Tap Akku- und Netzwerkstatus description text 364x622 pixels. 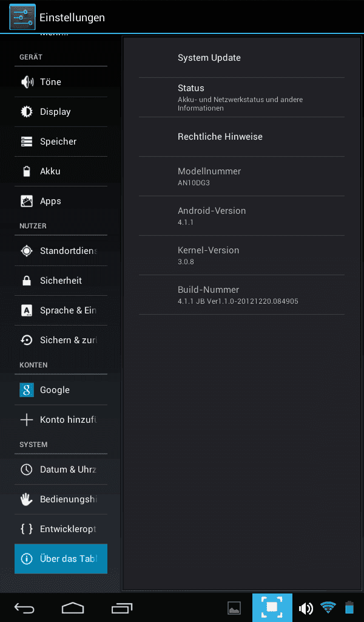coord(240,104)
